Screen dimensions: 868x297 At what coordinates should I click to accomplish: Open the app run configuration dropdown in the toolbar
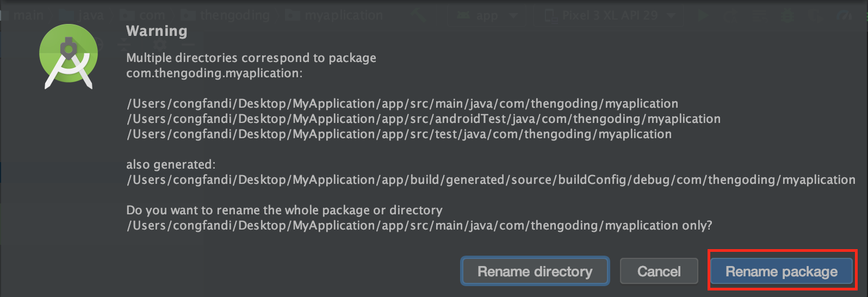(x=487, y=15)
